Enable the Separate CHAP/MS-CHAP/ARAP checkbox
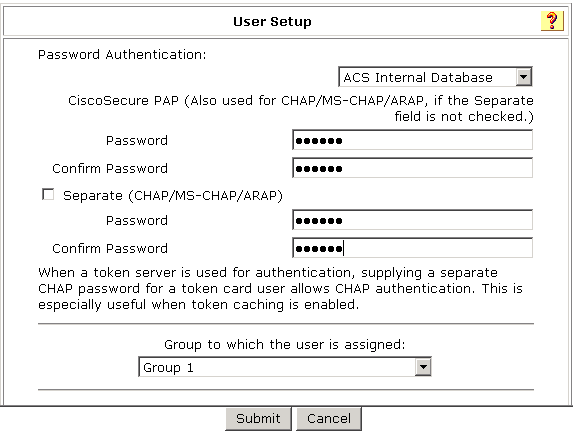Viewport: 573px width, 433px height. pyautogui.click(x=48, y=194)
